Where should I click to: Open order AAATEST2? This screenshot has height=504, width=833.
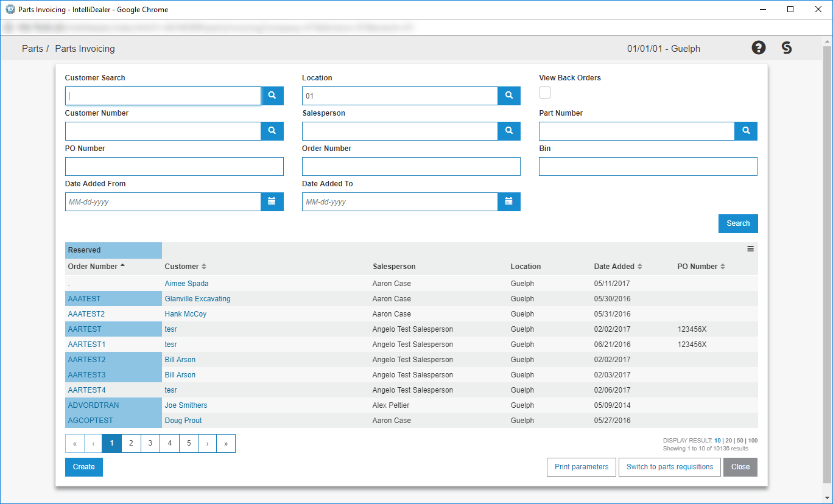coord(86,314)
